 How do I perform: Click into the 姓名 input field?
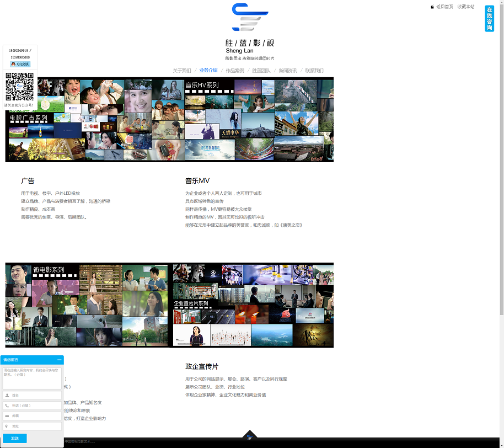click(32, 395)
